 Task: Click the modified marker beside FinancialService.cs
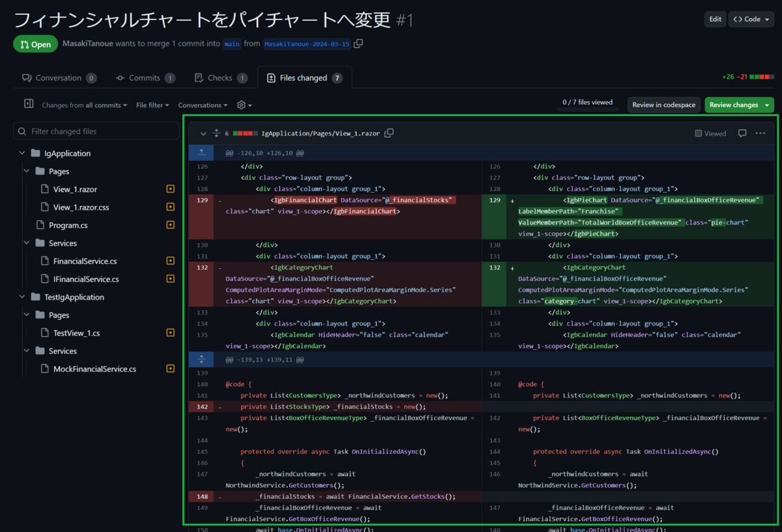(170, 261)
